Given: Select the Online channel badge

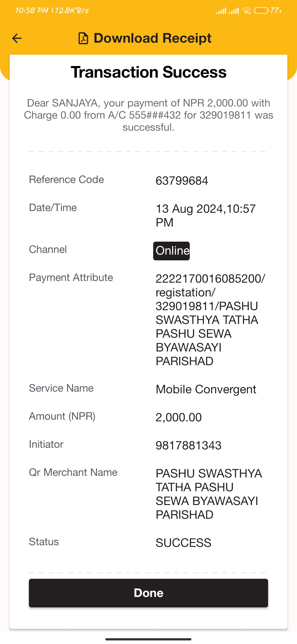Looking at the screenshot, I should click(x=171, y=251).
